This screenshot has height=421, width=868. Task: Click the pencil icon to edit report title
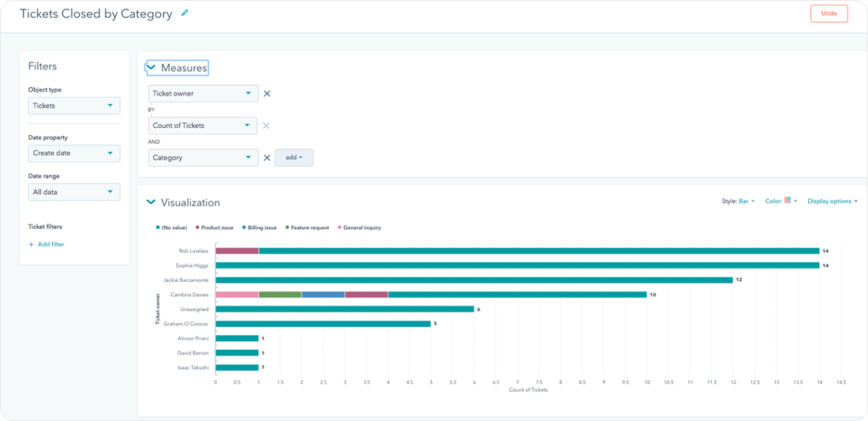click(x=185, y=13)
